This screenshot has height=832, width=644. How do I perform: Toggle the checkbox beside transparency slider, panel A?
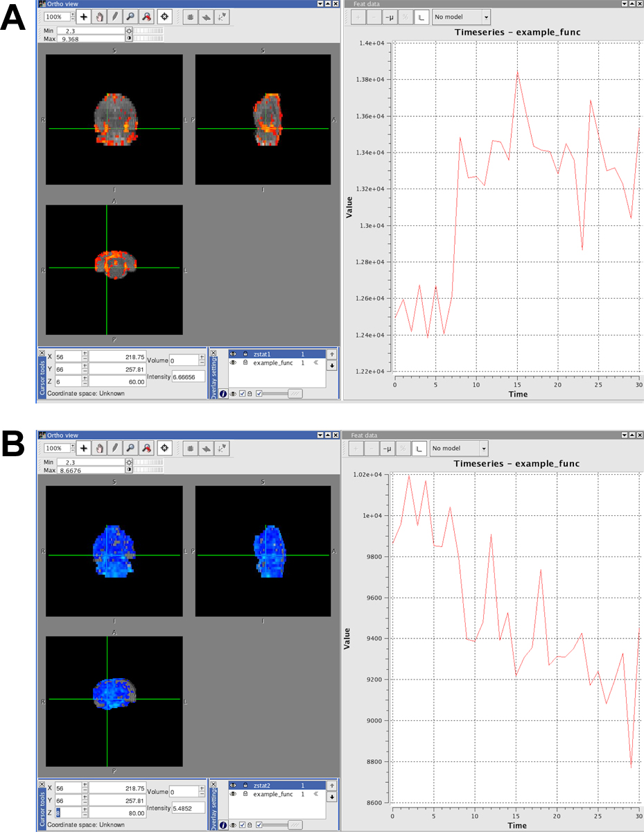(x=259, y=393)
